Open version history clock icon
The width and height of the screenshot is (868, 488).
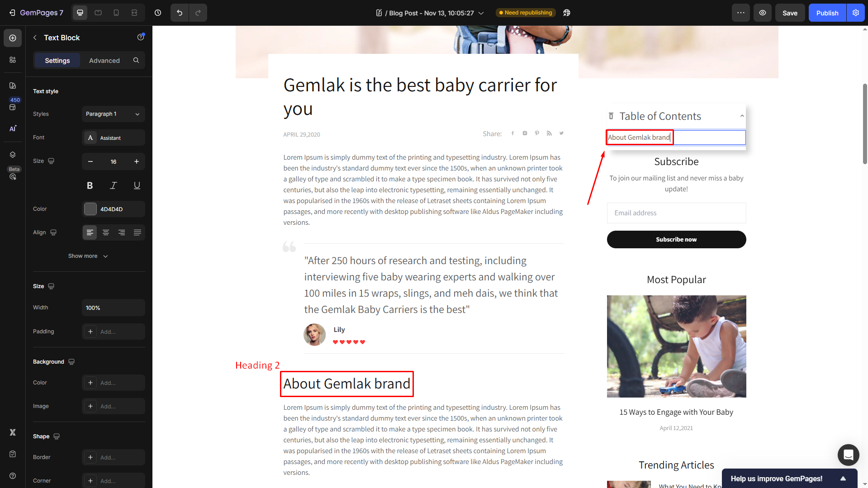coord(158,13)
